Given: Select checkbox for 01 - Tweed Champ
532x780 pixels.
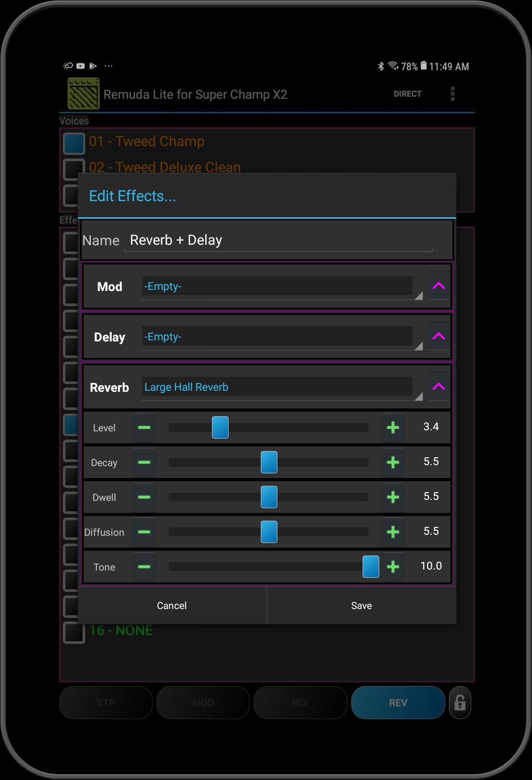Looking at the screenshot, I should (74, 143).
